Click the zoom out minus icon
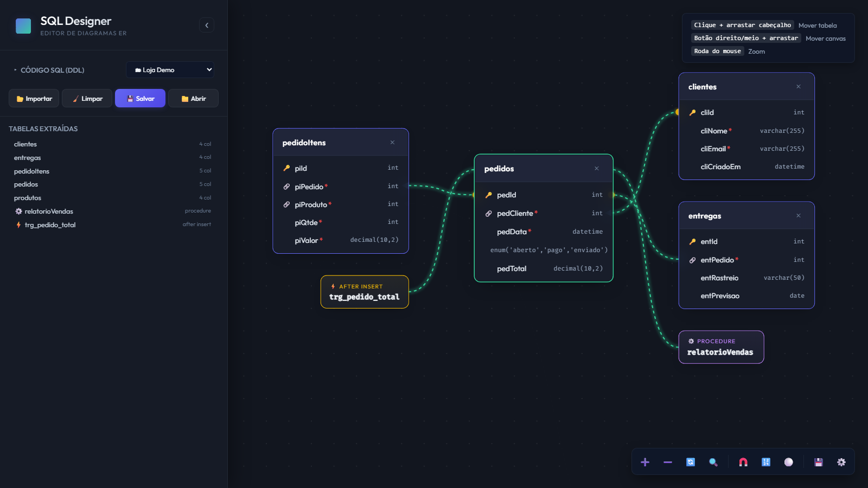The image size is (868, 488). pyautogui.click(x=668, y=462)
